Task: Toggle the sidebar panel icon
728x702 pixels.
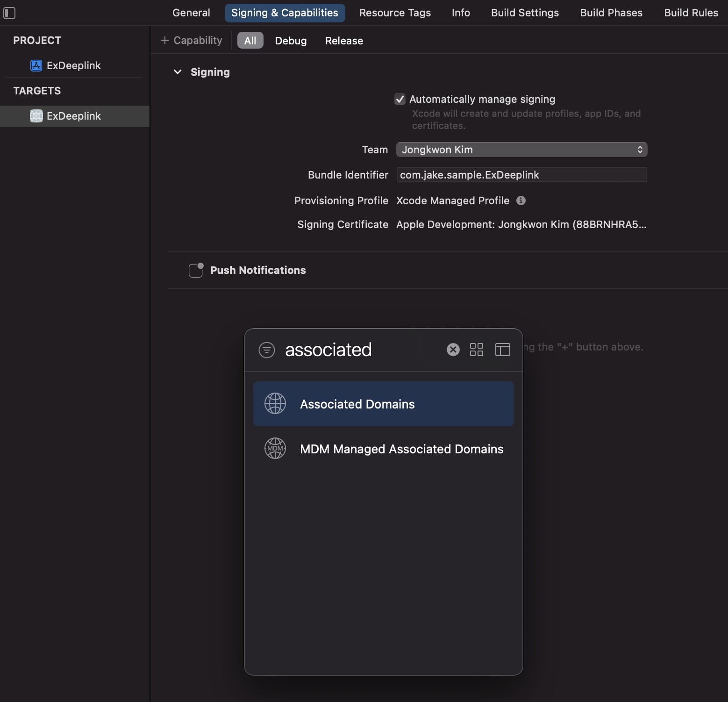Action: [x=9, y=13]
